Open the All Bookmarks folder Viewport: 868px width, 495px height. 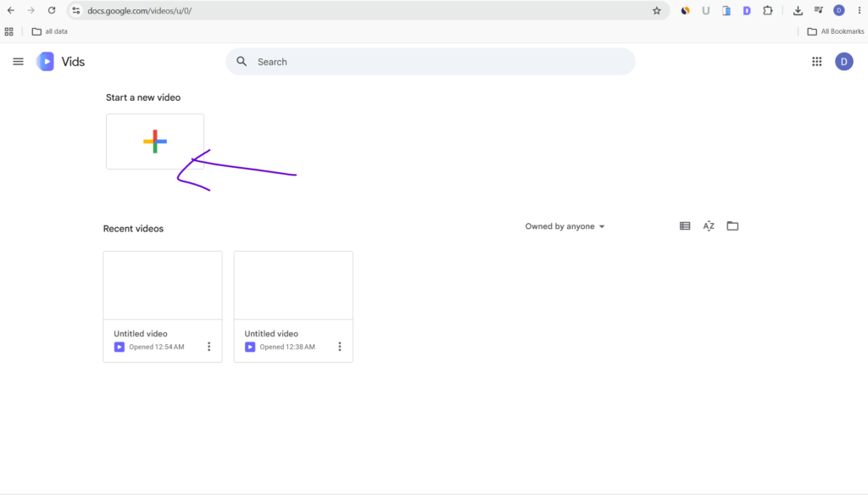tap(835, 31)
